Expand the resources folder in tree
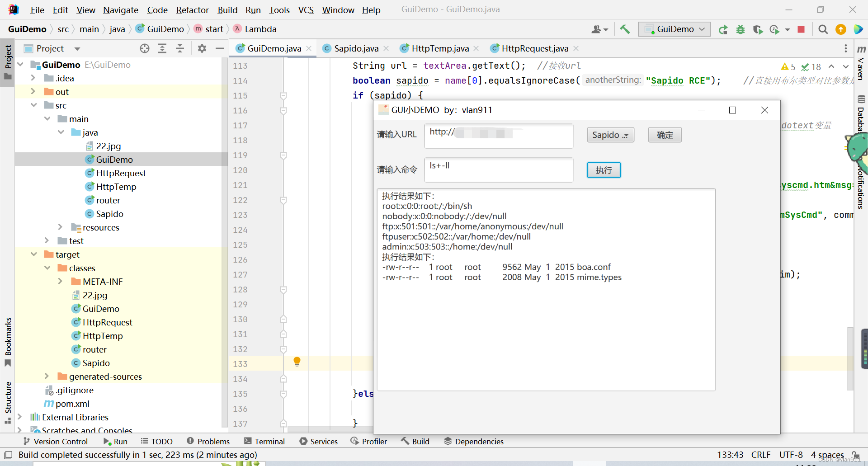This screenshot has height=466, width=868. pos(60,227)
